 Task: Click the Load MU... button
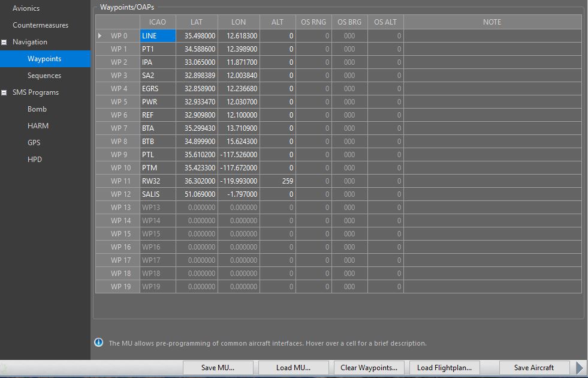[293, 368]
